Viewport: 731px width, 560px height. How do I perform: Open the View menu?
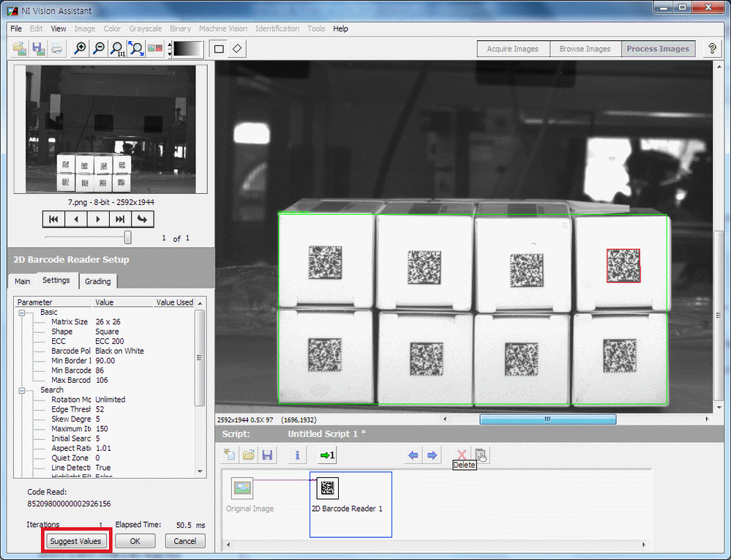pyautogui.click(x=59, y=29)
